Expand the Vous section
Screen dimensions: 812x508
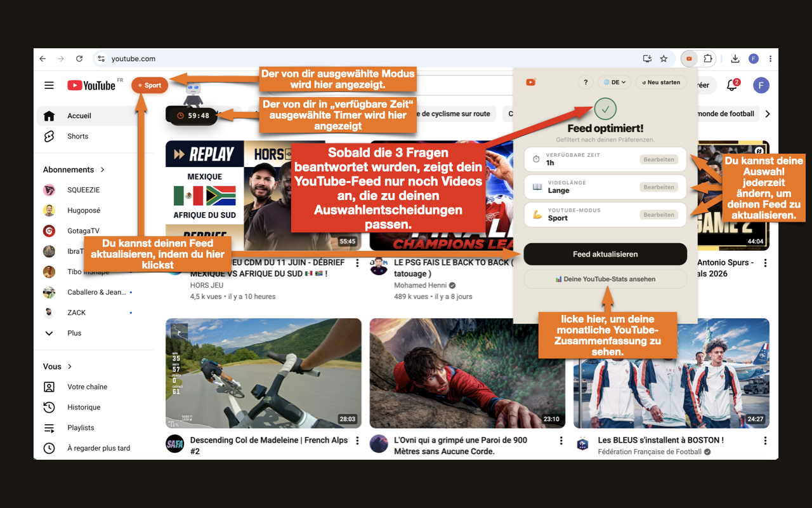point(58,366)
